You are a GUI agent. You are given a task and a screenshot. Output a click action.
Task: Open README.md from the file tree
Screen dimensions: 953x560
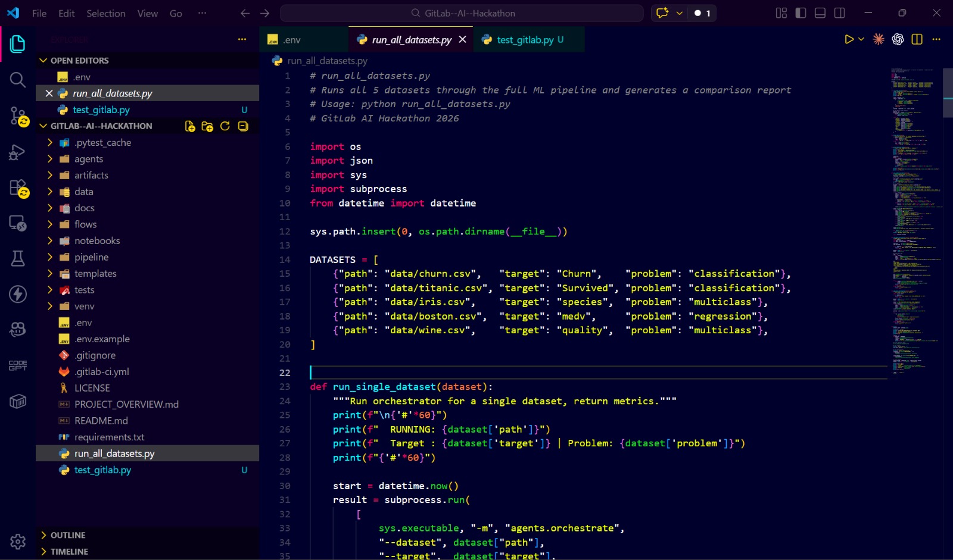(x=101, y=421)
